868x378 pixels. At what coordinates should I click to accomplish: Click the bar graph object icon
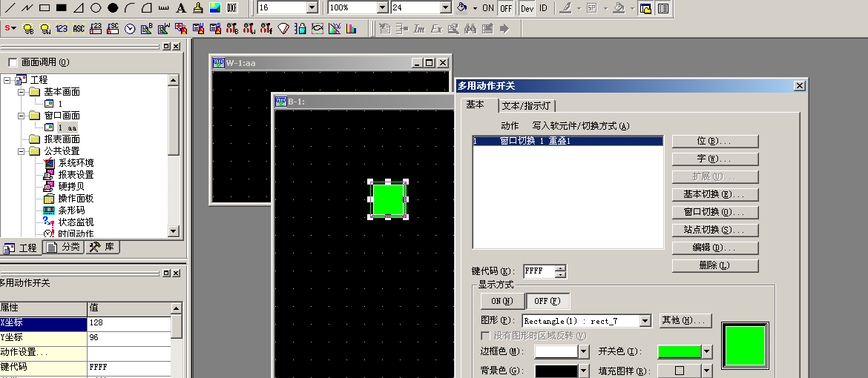tap(351, 29)
